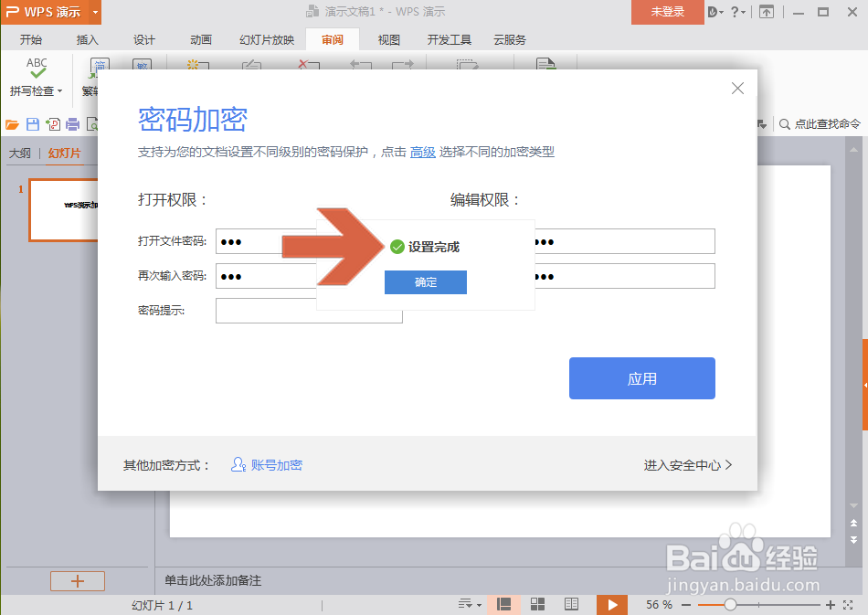Switch to slide sorter view mode
This screenshot has width=868, height=615.
(537, 604)
